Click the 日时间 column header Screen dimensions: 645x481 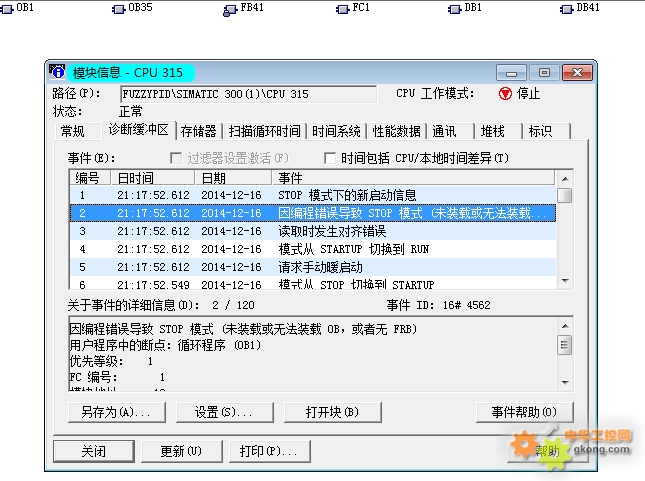[152, 178]
